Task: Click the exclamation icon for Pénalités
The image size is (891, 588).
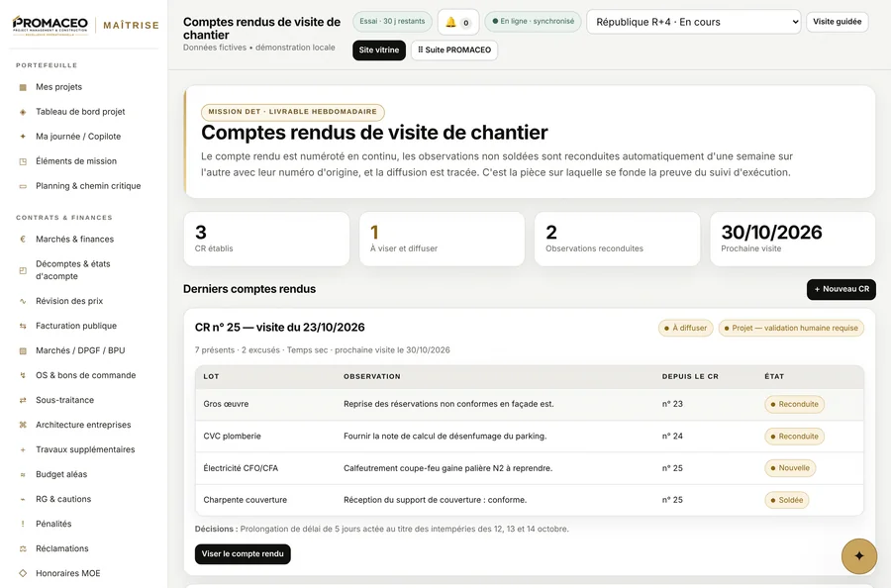Action: coord(23,524)
